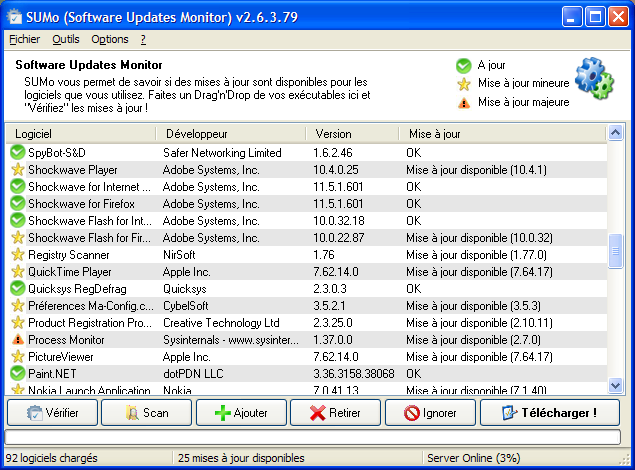Image resolution: width=635 pixels, height=470 pixels.
Task: Click the Scan button
Action: (147, 413)
